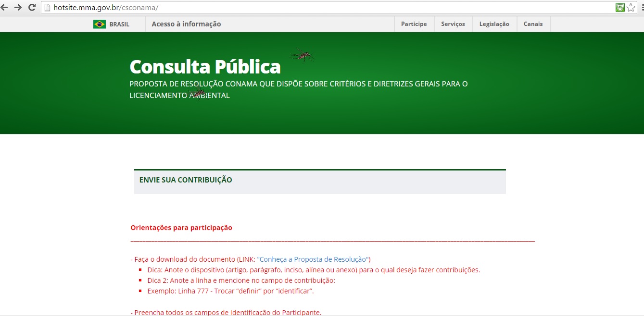Click the BRASIL text link

click(119, 24)
